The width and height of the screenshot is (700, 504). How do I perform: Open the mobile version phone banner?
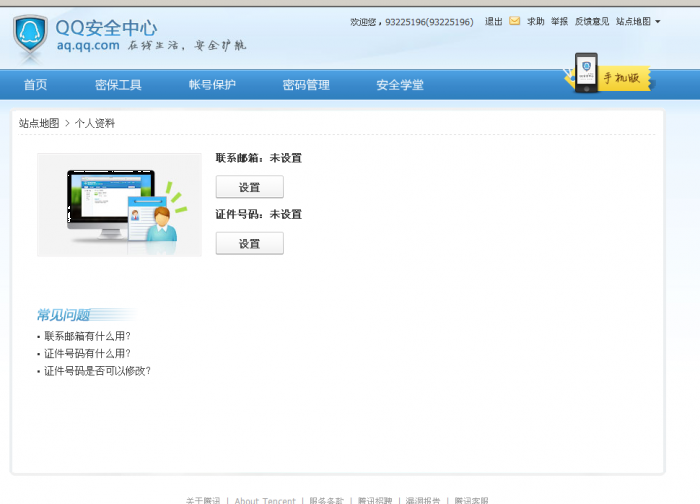609,75
